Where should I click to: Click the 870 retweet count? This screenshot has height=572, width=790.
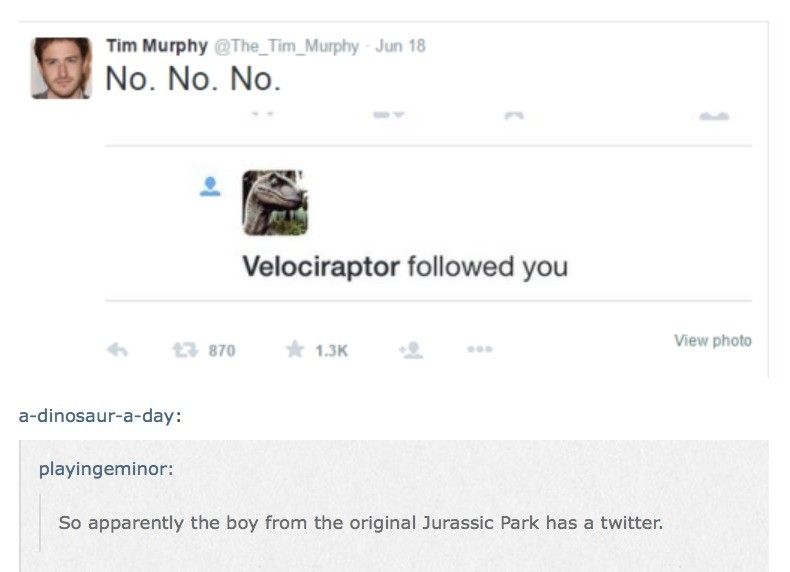[x=222, y=351]
